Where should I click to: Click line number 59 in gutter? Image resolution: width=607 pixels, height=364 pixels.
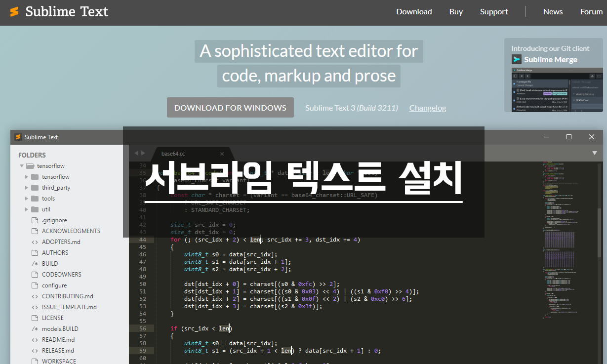pos(143,351)
